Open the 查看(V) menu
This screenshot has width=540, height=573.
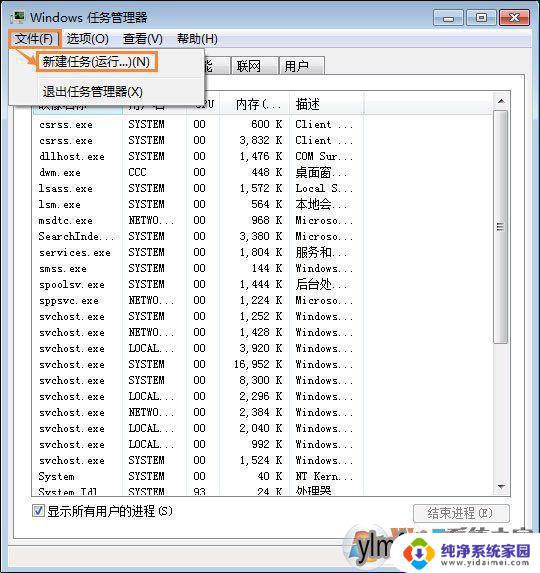(x=142, y=39)
